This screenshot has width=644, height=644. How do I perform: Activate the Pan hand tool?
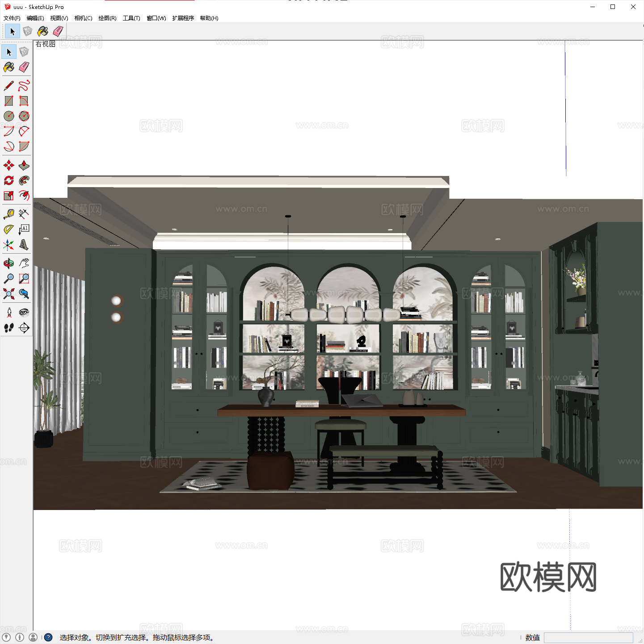tap(24, 263)
